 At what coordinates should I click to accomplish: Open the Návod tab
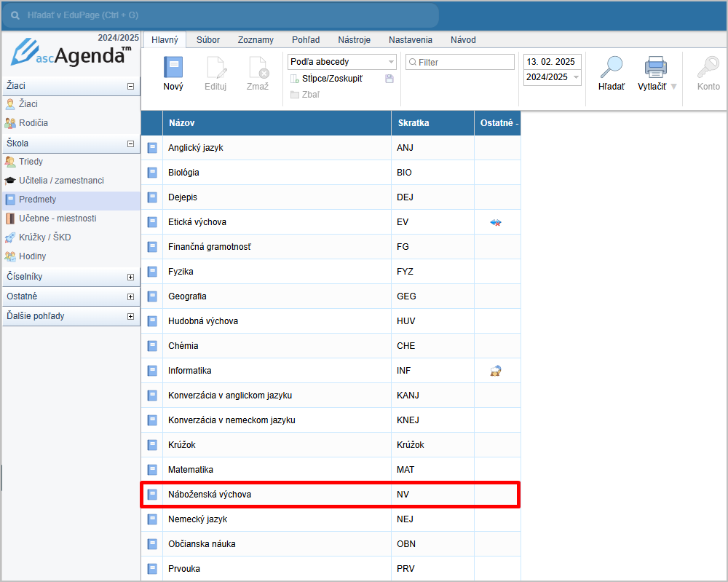(463, 40)
